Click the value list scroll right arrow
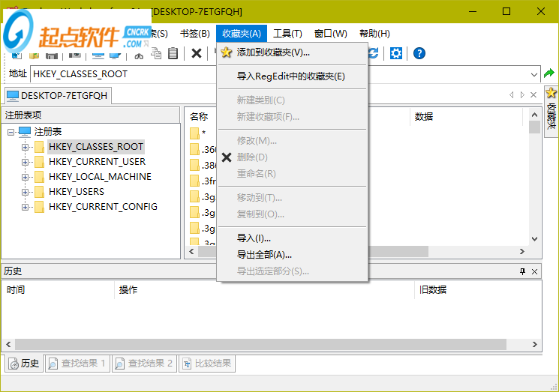The width and height of the screenshot is (559, 392). coord(522,251)
